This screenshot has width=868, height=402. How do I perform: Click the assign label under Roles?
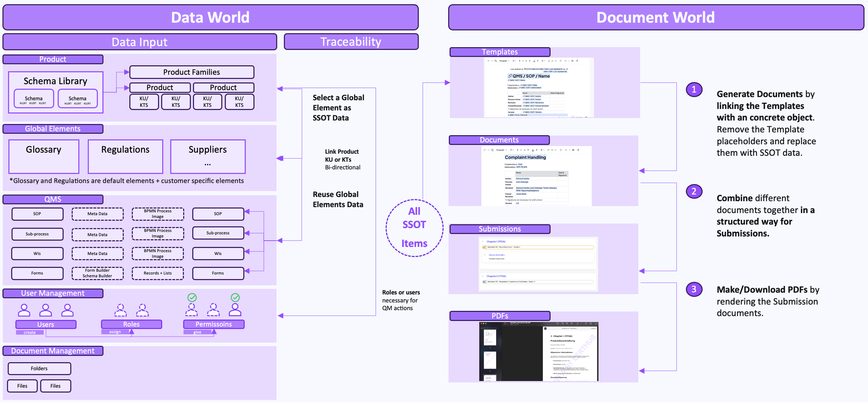tap(115, 332)
